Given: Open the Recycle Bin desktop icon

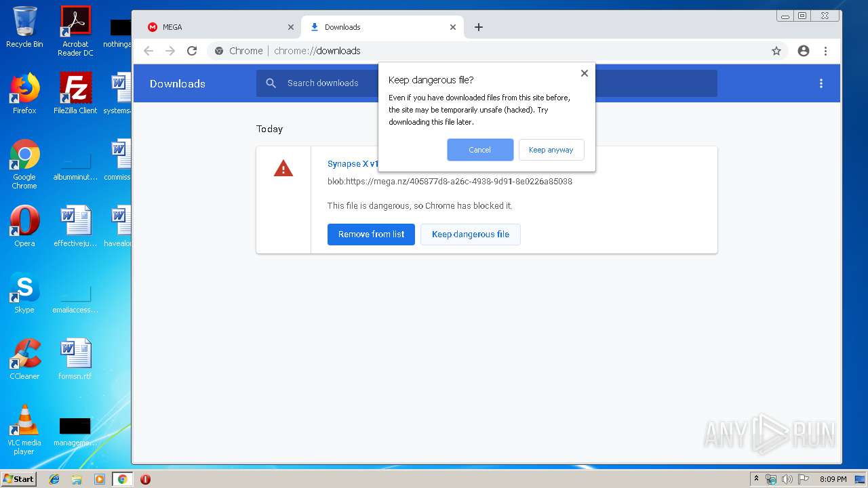Looking at the screenshot, I should tap(24, 28).
